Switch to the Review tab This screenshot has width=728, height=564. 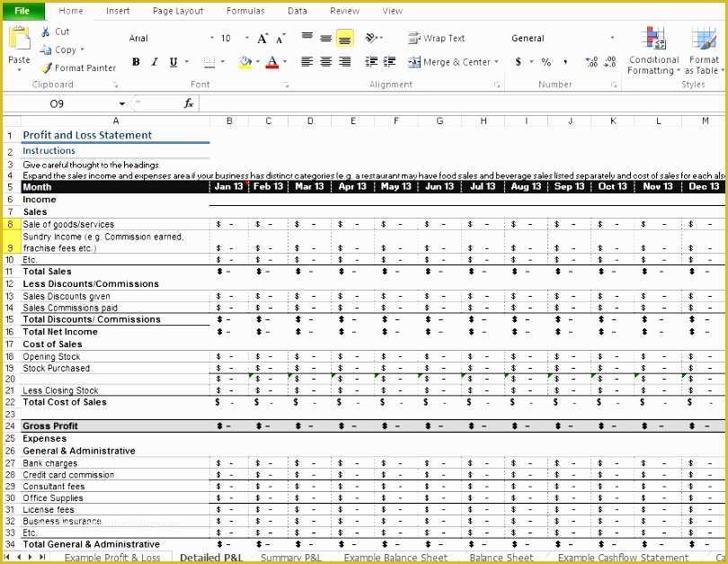point(344,11)
